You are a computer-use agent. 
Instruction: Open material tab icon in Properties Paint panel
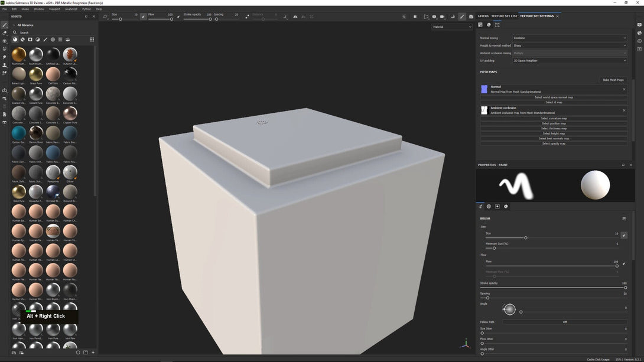506,207
